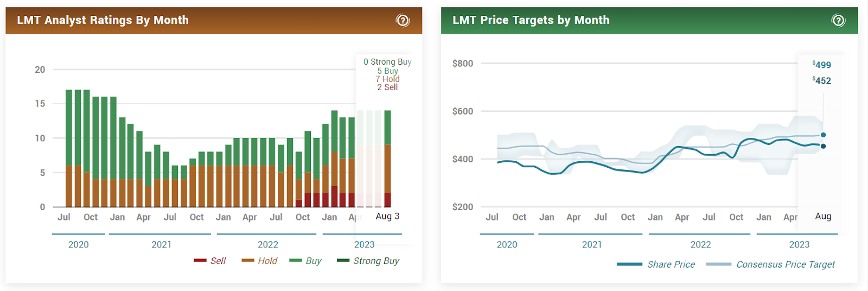Click the $600 axis label

[463, 111]
